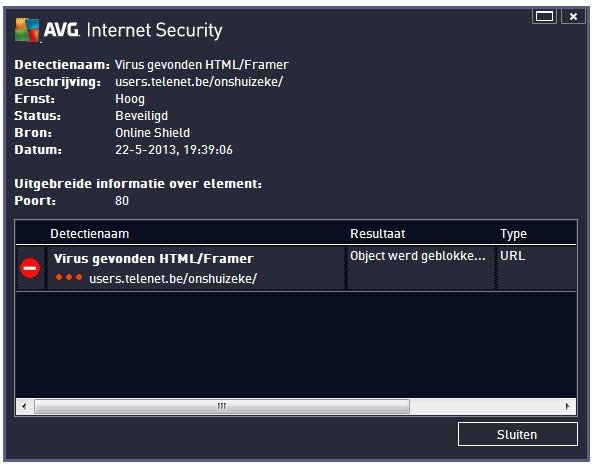Click the red blocked-threat icon in the row
This screenshot has height=467, width=598.
pos(30,268)
